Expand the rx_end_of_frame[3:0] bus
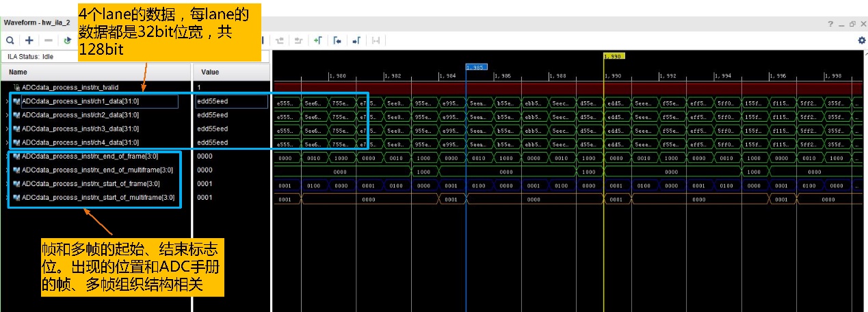 pos(8,156)
